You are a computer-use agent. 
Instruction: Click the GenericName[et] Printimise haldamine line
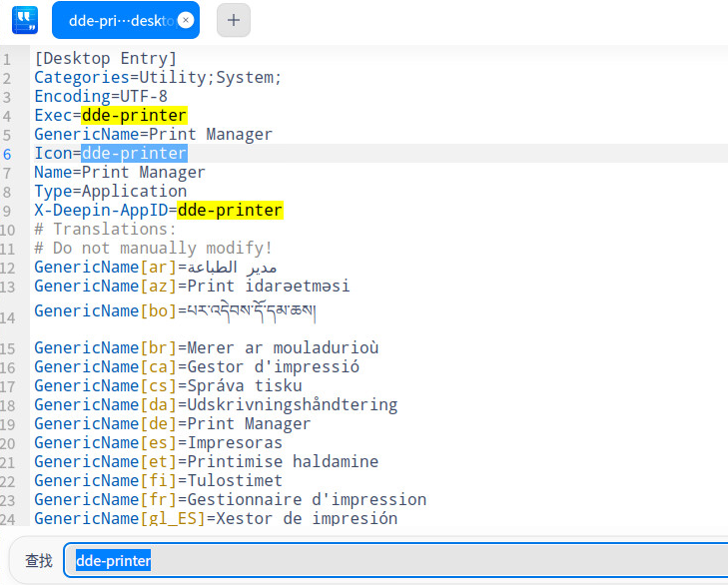tap(207, 462)
